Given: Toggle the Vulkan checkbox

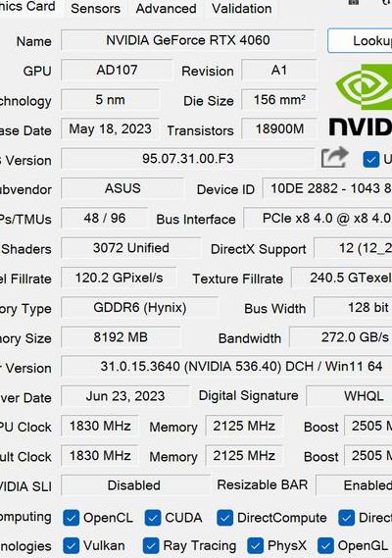Looking at the screenshot, I should pyautogui.click(x=72, y=545).
